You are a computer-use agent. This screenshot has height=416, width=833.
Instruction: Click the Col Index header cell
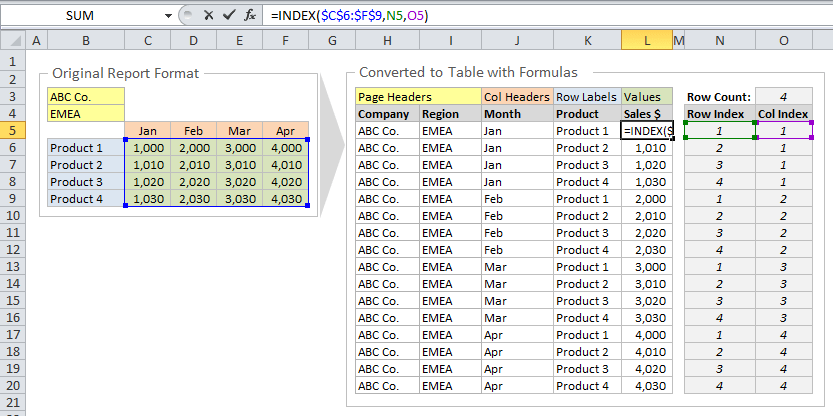(783, 114)
